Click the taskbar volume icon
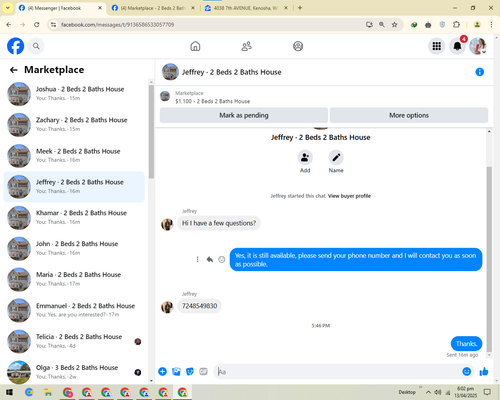This screenshot has width=500, height=400. [438, 392]
